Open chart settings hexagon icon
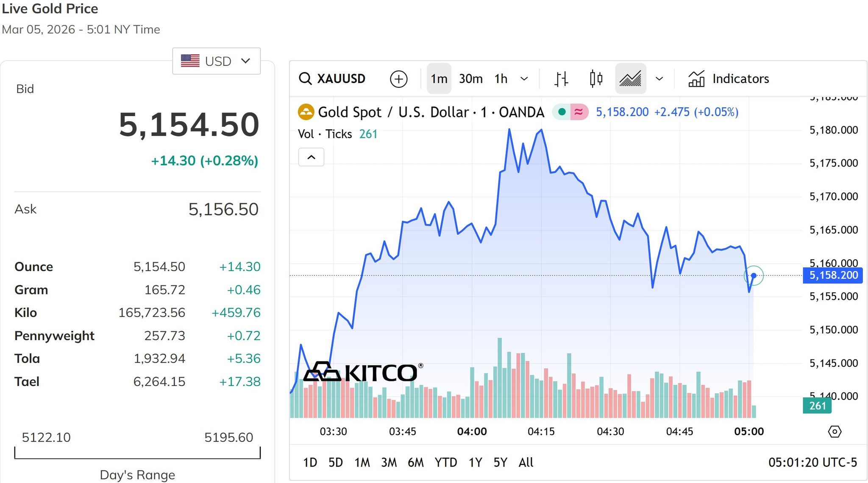 (x=835, y=432)
